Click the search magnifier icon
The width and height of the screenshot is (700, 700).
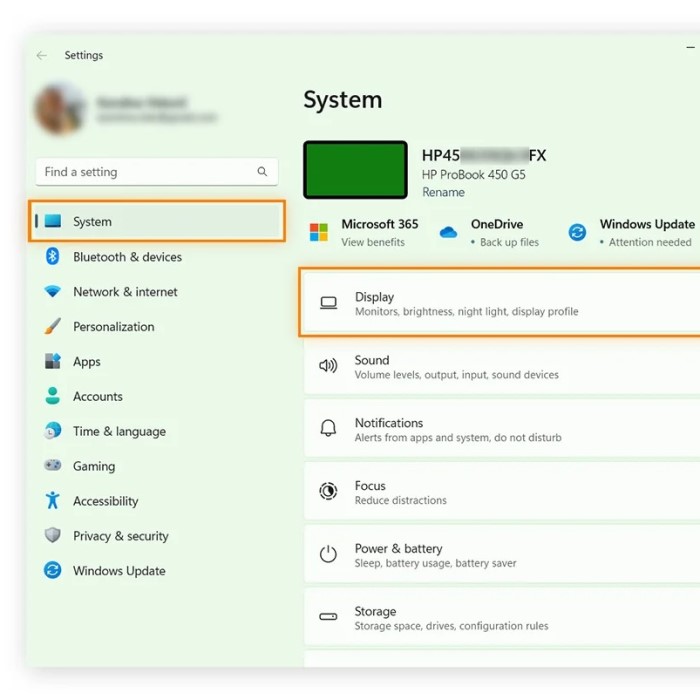click(x=262, y=172)
